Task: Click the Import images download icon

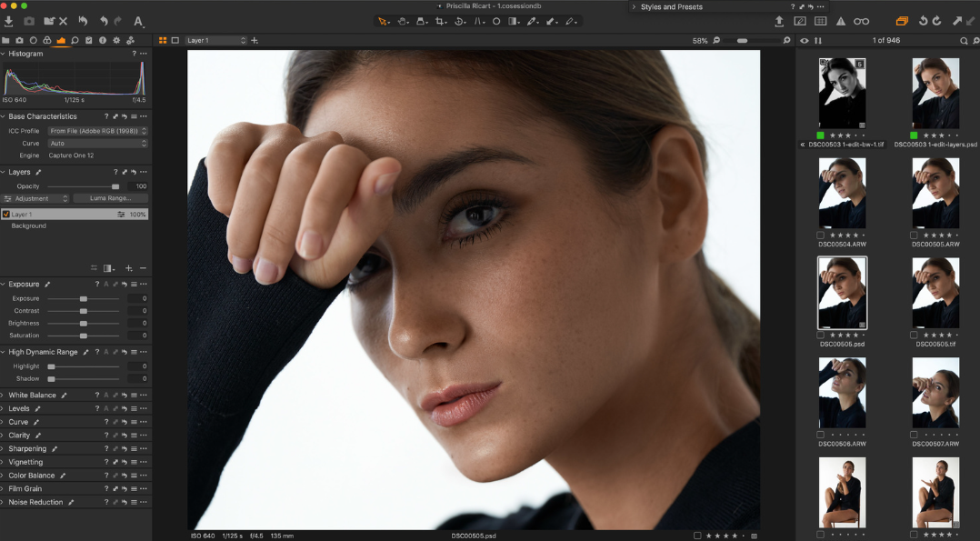Action: click(x=8, y=21)
